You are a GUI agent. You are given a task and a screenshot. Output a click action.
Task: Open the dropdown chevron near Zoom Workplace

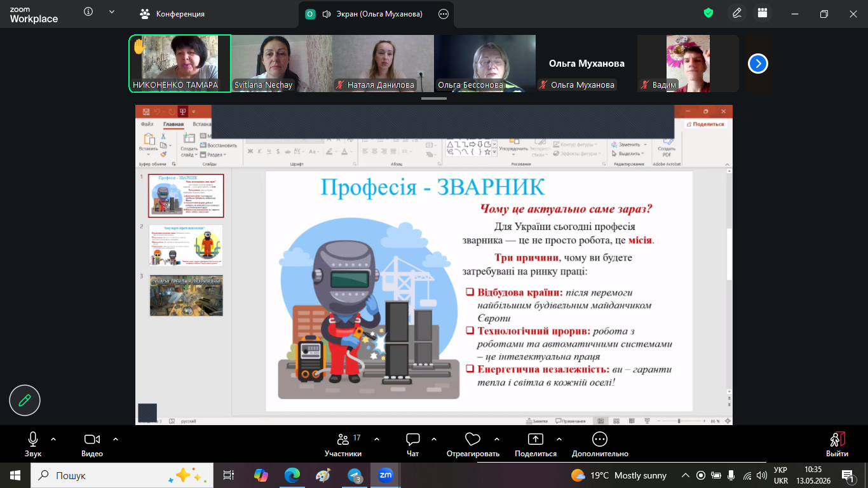click(112, 12)
